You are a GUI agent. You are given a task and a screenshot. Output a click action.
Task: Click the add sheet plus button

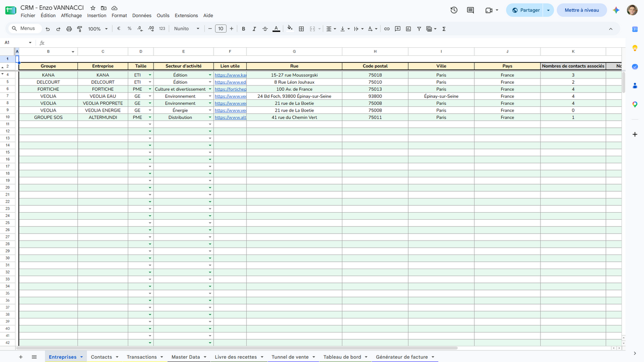pyautogui.click(x=21, y=357)
